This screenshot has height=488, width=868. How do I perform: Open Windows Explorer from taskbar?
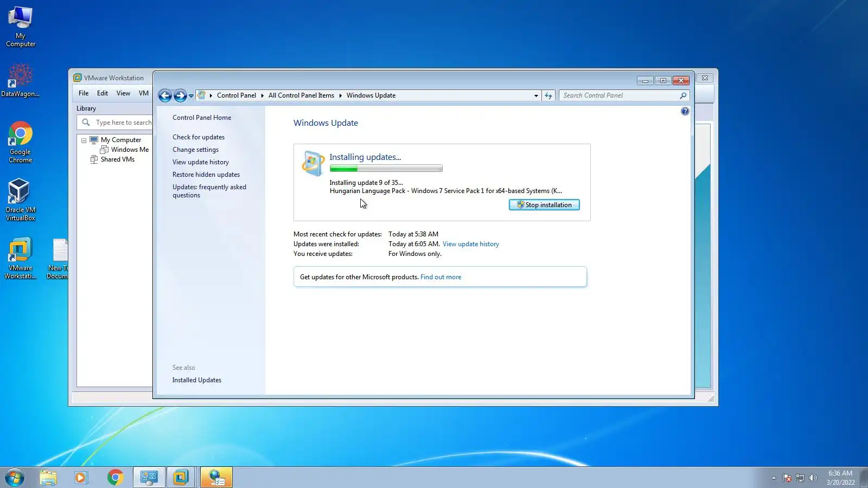click(48, 478)
